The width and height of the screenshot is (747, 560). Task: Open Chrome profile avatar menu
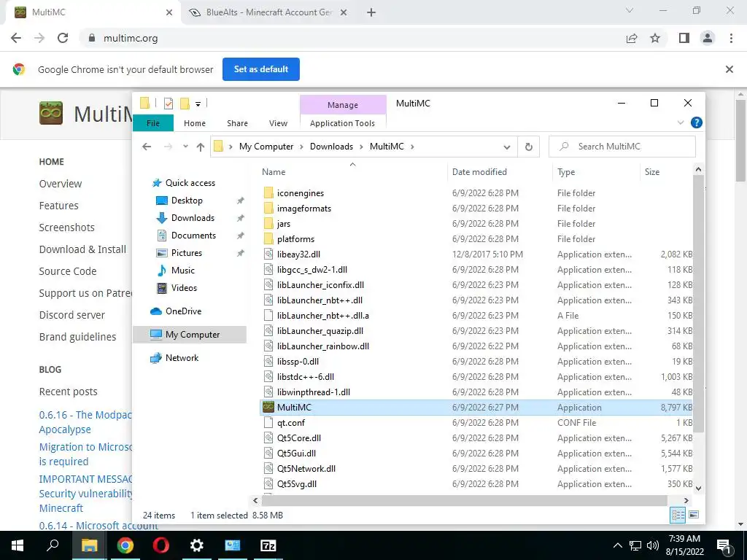(708, 38)
